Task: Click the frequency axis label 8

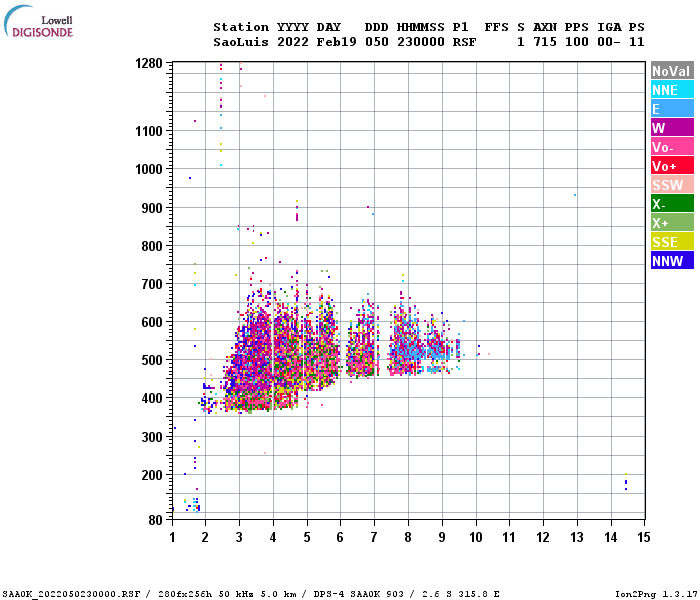Action: (408, 537)
